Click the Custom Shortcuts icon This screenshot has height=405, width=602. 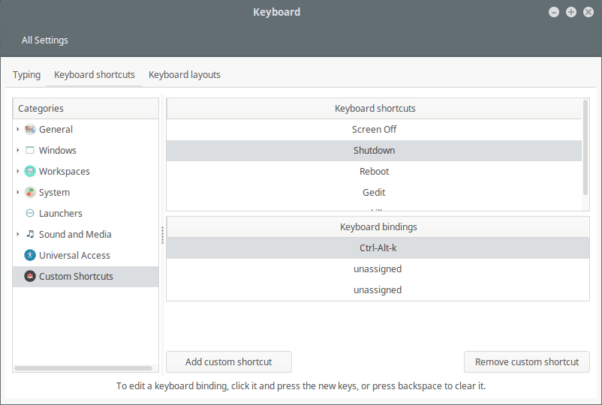pos(30,276)
